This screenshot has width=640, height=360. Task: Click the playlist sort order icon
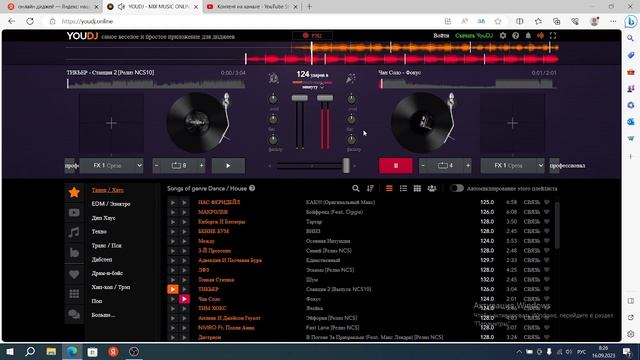[370, 188]
